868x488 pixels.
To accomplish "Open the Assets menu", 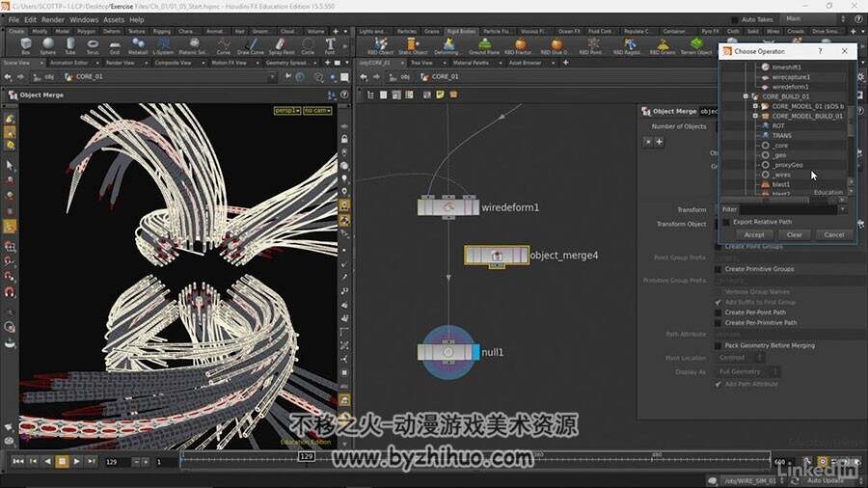I will [114, 19].
